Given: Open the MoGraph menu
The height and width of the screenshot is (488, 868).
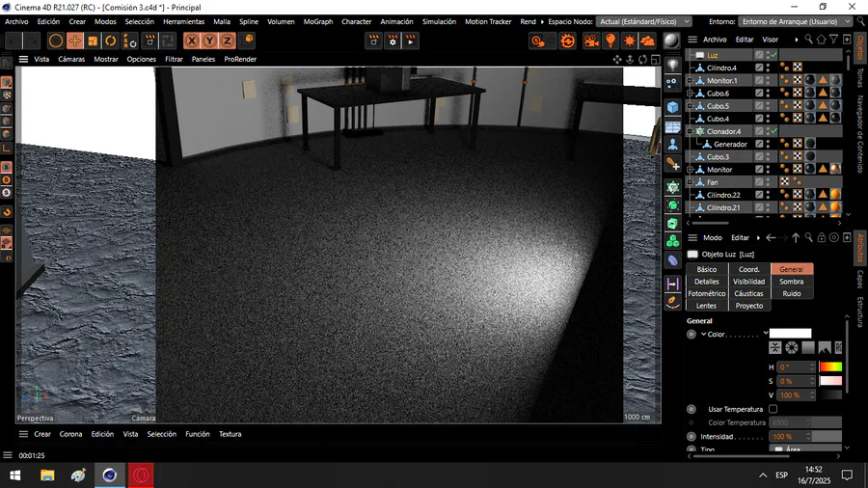Looking at the screenshot, I should (318, 21).
